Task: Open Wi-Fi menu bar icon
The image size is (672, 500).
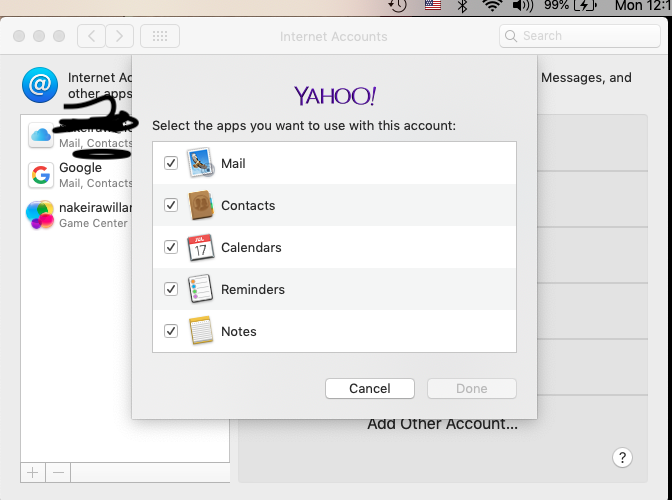Action: coord(492,5)
